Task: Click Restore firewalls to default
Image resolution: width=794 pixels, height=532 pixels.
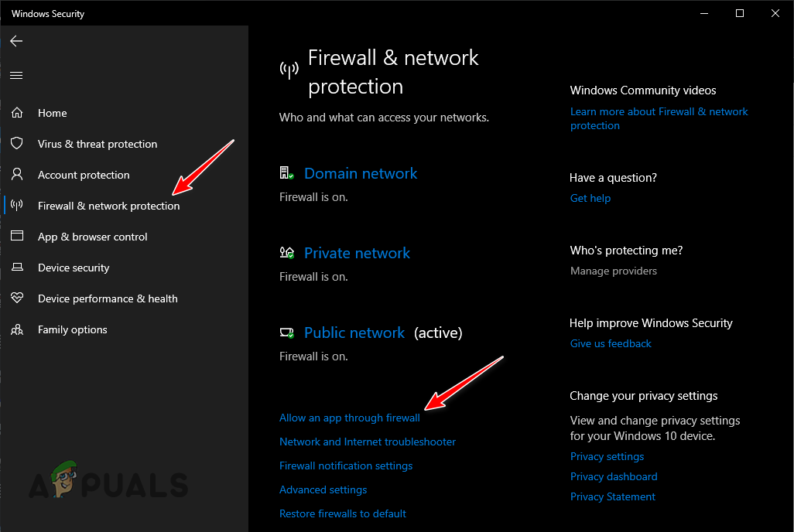Action: 343,513
